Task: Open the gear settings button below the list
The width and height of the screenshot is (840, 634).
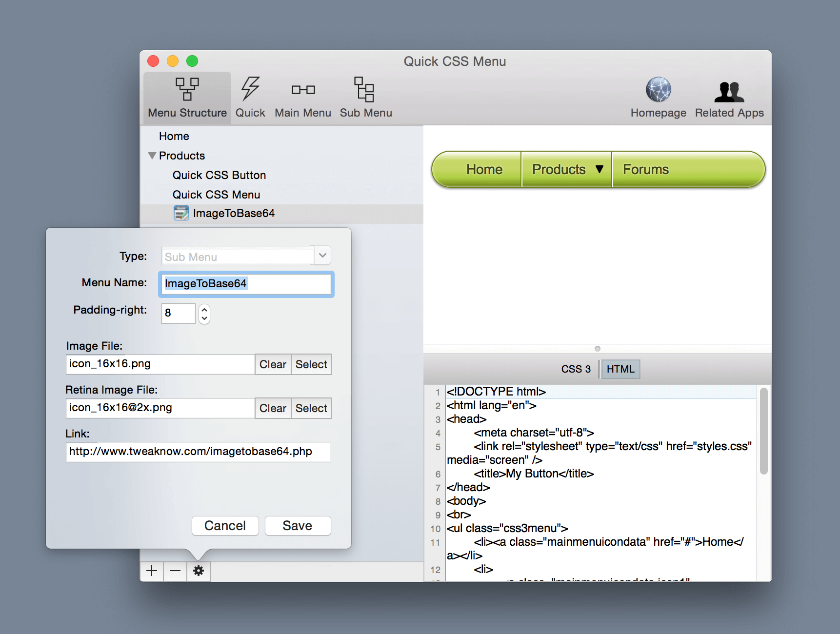Action: click(199, 571)
